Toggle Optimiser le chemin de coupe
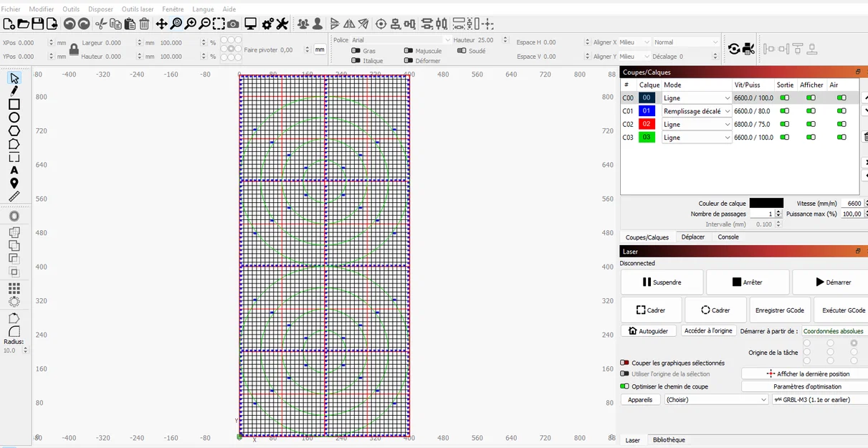The width and height of the screenshot is (868, 448). click(624, 386)
